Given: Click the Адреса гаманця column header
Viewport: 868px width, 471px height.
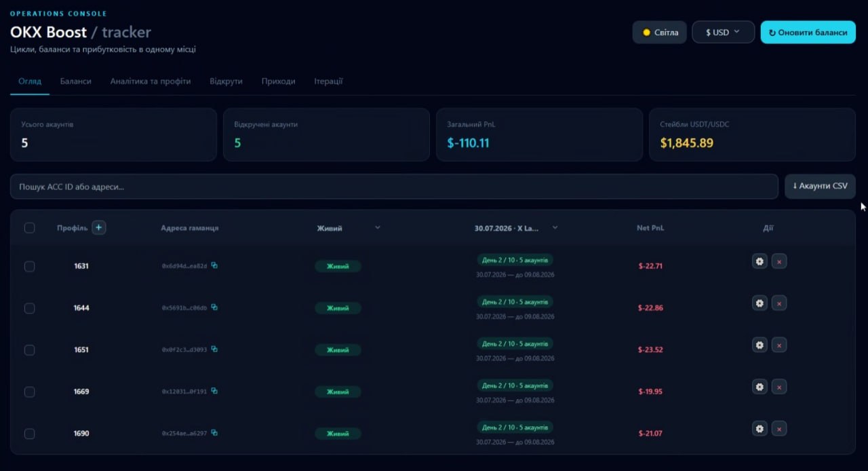Looking at the screenshot, I should coord(190,228).
